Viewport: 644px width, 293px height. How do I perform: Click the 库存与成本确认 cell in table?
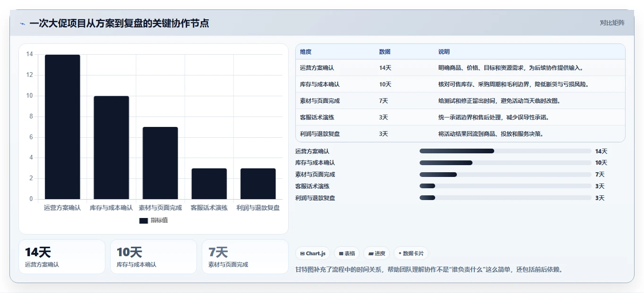click(x=320, y=84)
